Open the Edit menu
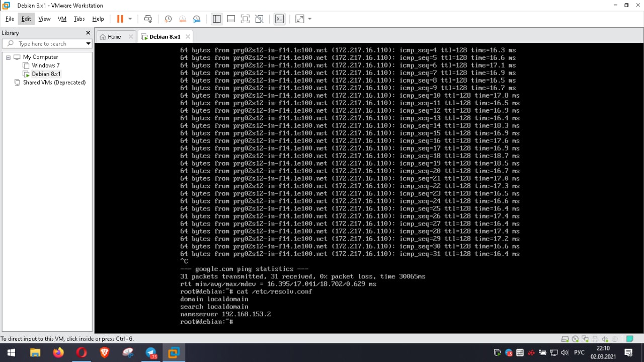The height and width of the screenshot is (362, 644). pyautogui.click(x=26, y=19)
